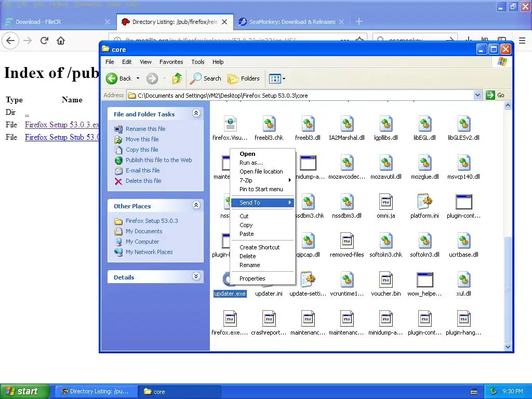Open My Network Places link

tap(149, 252)
